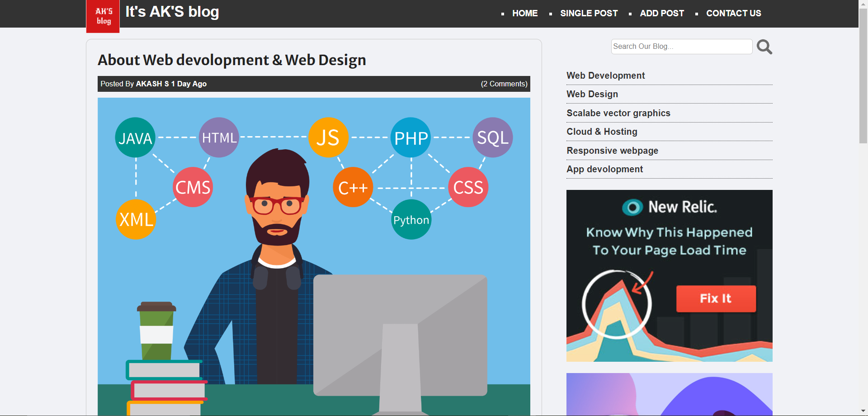Viewport: 868px width, 416px height.
Task: Open the HOME menu item
Action: (525, 13)
